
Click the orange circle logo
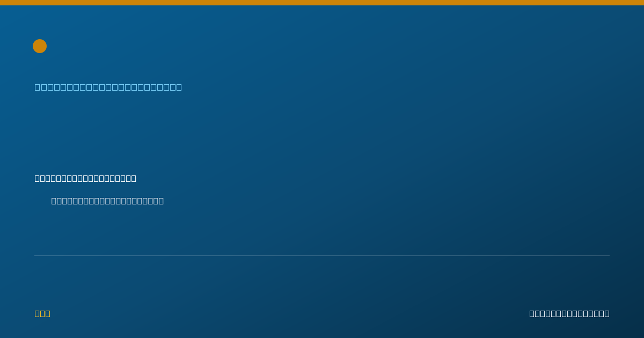[x=40, y=46]
